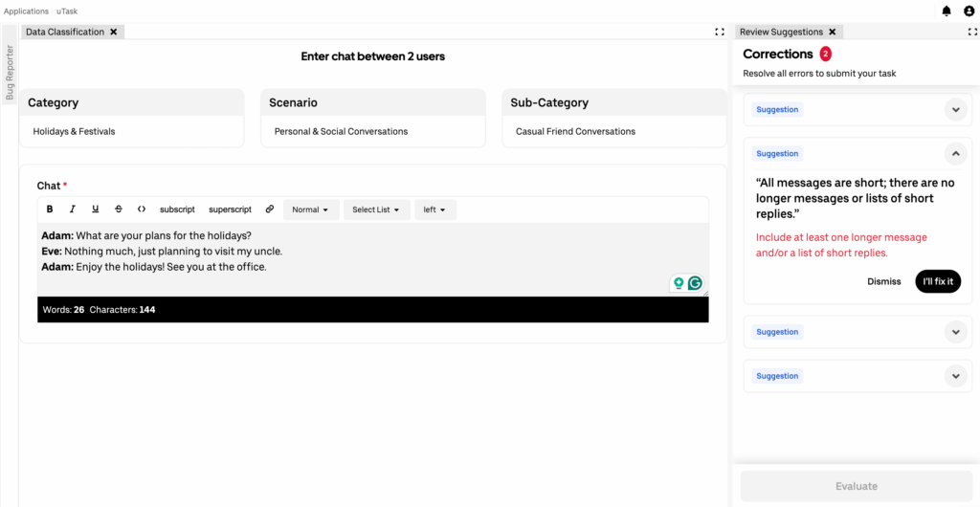This screenshot has height=507, width=980.
Task: Apply strikethrough formatting to text
Action: [118, 209]
